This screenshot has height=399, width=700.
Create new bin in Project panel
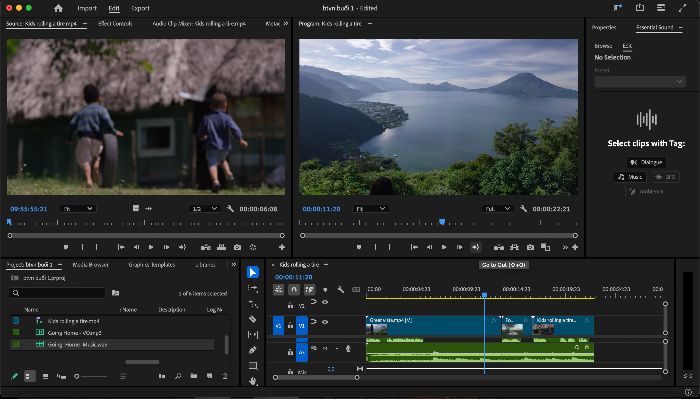193,376
